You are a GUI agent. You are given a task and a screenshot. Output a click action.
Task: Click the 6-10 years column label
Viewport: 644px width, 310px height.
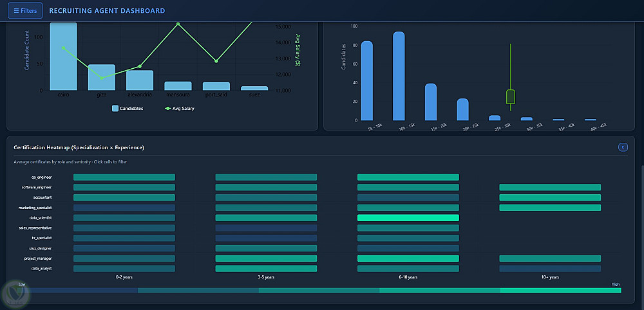click(408, 278)
